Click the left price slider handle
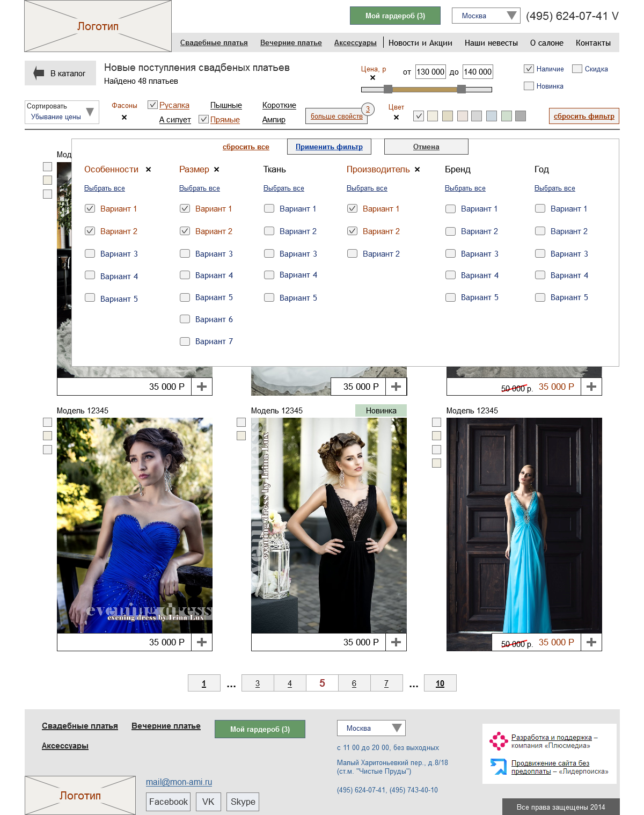This screenshot has width=644, height=815. (388, 89)
